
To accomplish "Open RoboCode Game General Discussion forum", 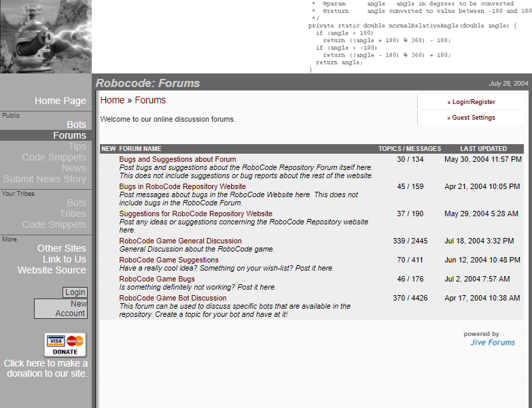I will click(x=181, y=241).
